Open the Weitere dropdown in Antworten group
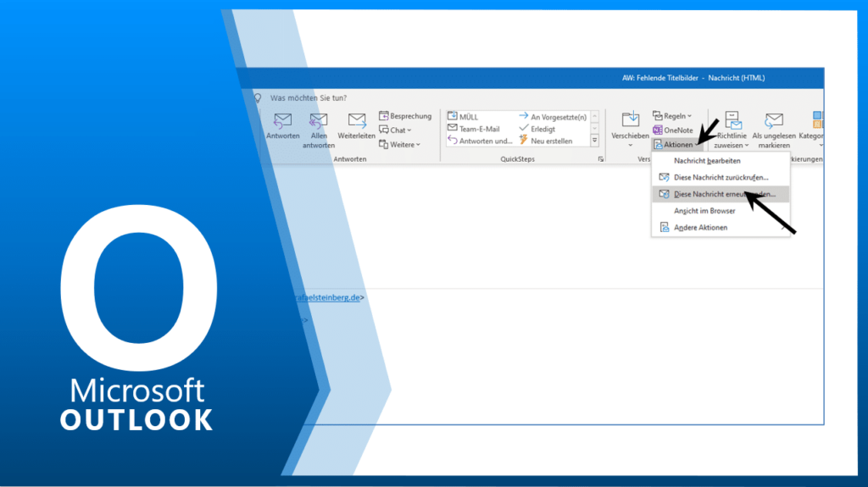 pos(400,145)
